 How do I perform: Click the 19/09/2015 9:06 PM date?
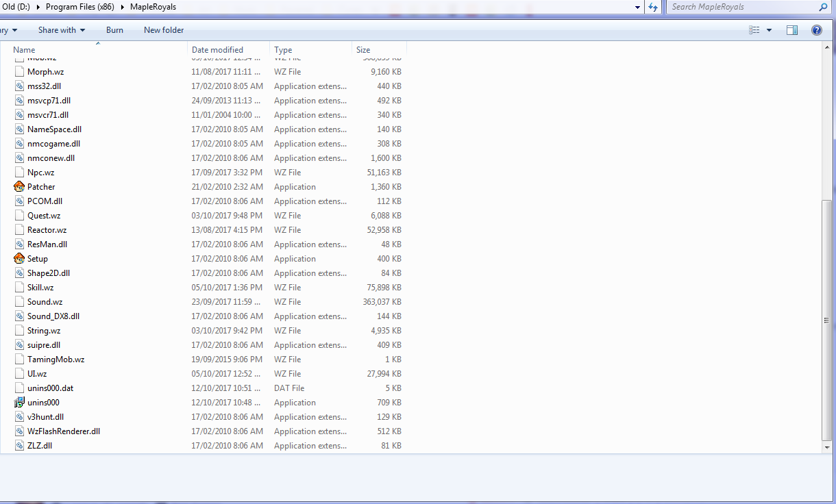click(x=227, y=360)
